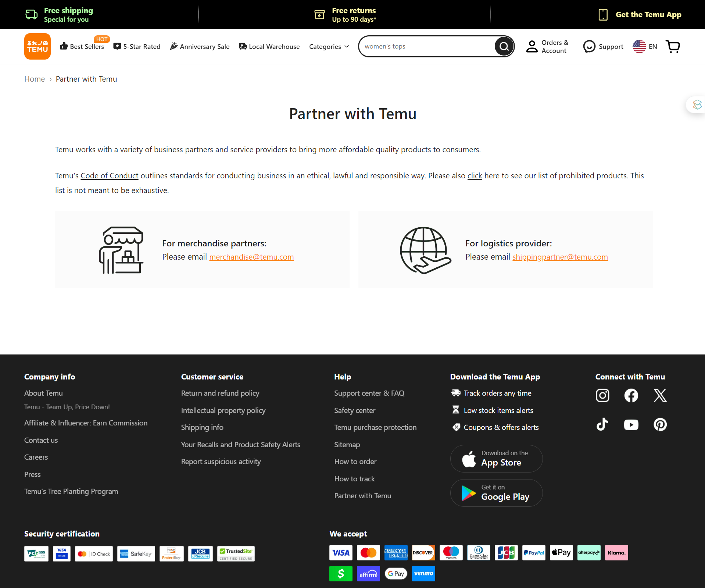Click the PCI DSS security badge
The height and width of the screenshot is (588, 705).
36,554
